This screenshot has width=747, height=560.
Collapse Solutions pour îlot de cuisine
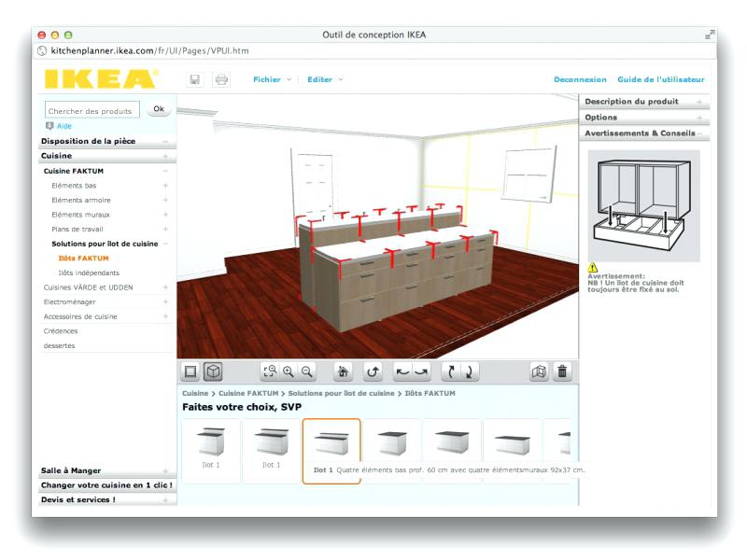point(165,244)
